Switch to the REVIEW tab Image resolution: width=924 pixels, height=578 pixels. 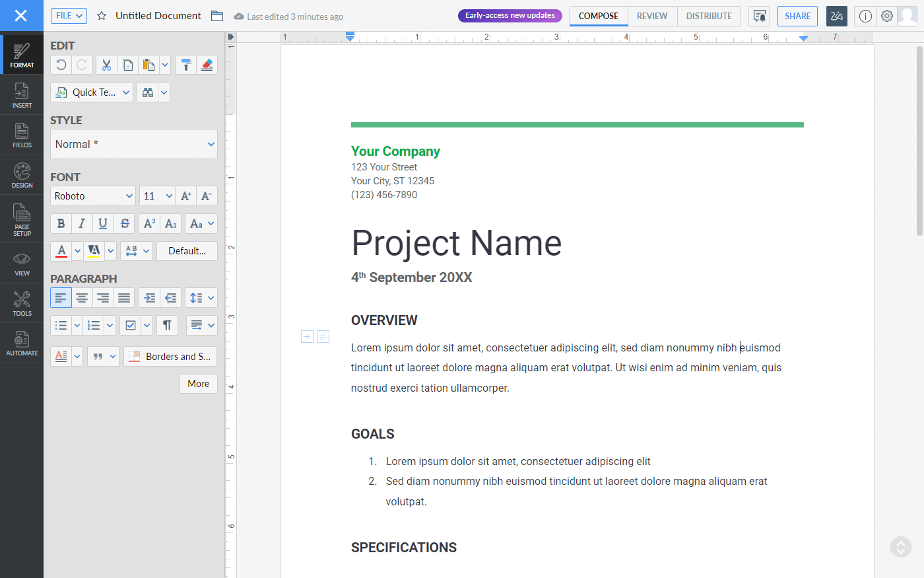point(652,16)
